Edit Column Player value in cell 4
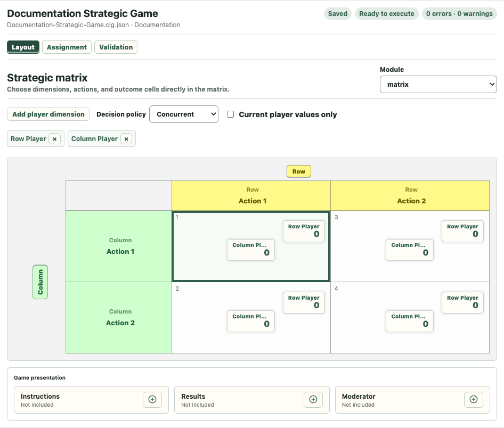The image size is (504, 428). (410, 321)
